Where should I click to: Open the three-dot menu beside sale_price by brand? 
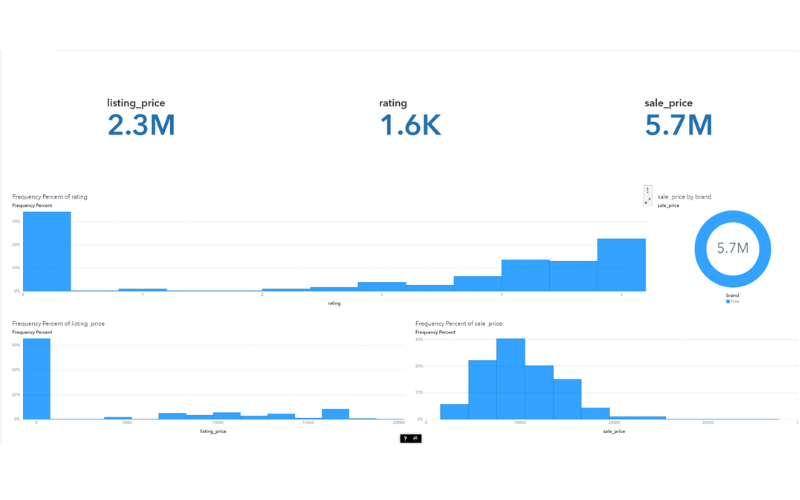(647, 190)
